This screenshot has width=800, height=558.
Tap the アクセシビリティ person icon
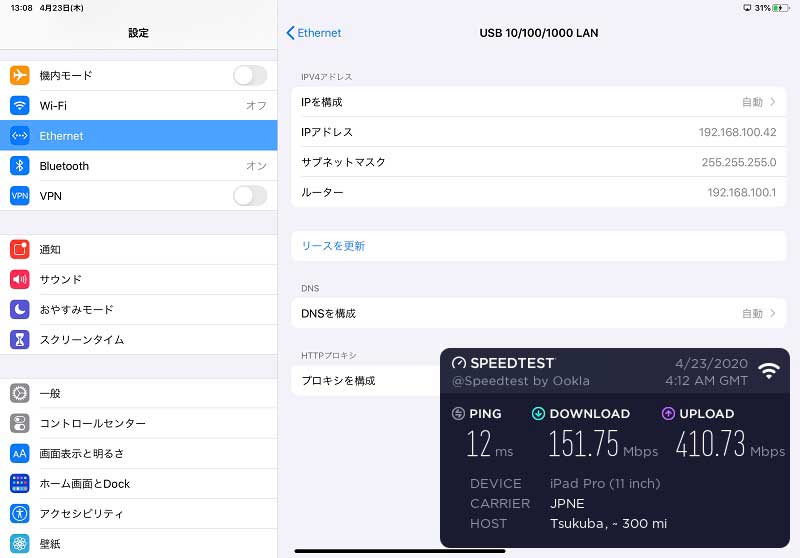[19, 514]
